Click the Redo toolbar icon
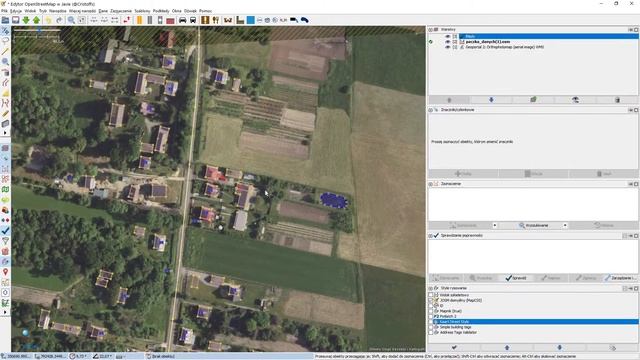The image size is (640, 360). click(59, 20)
